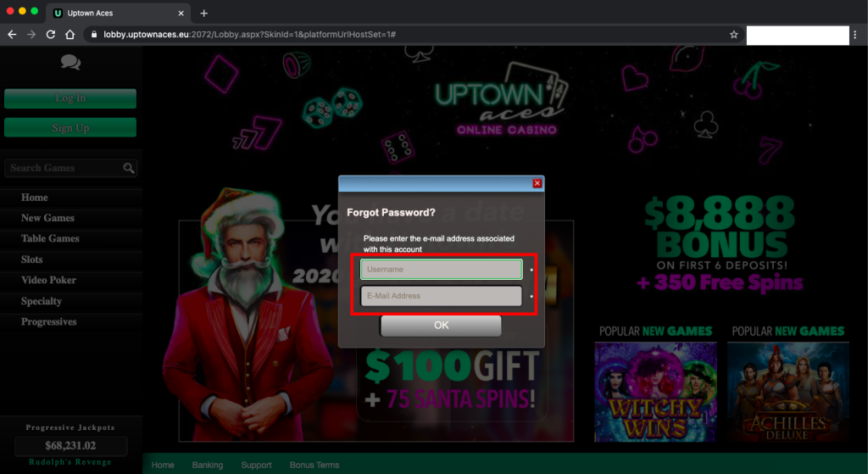
Task: Click the Forgot Password? heading
Action: 391,212
